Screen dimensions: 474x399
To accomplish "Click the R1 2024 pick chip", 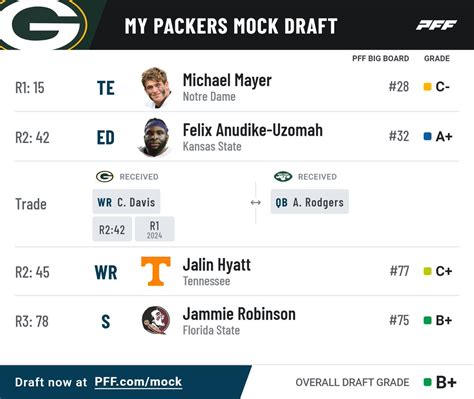I will pos(155,229).
